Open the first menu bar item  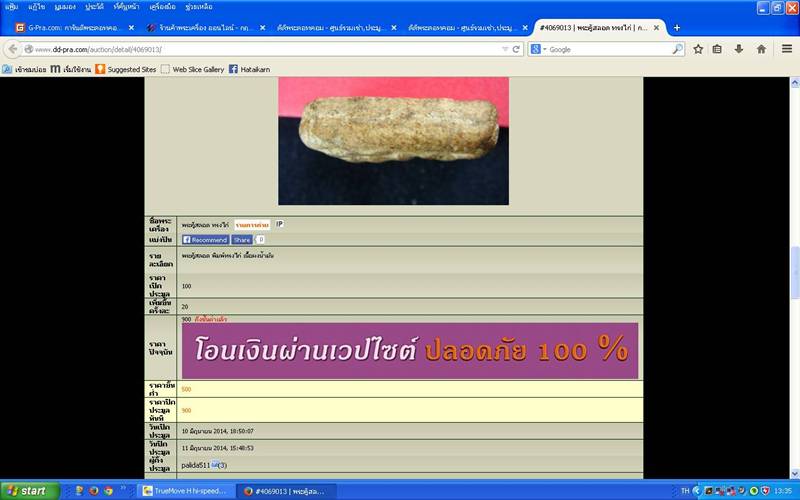click(12, 7)
